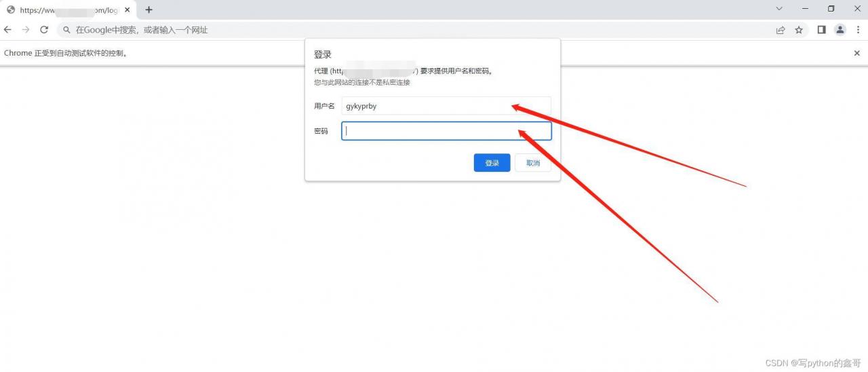Open a new tab with plus button
The width and height of the screenshot is (868, 372).
coord(149,10)
